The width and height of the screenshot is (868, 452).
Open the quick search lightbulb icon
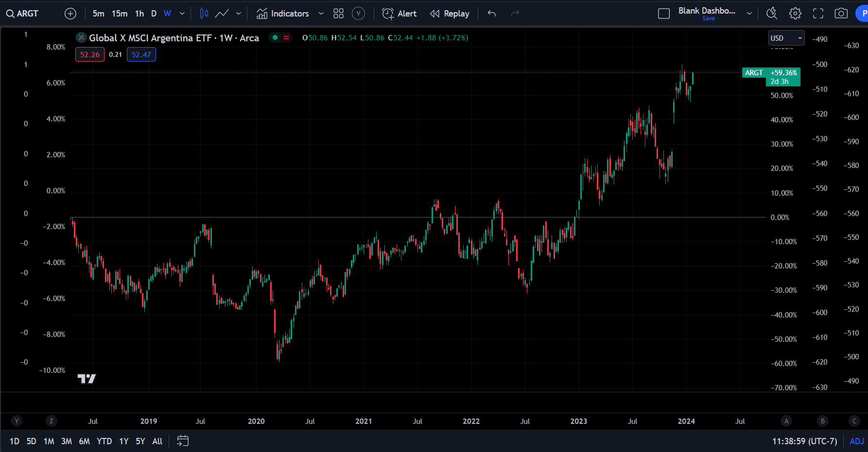(x=772, y=14)
